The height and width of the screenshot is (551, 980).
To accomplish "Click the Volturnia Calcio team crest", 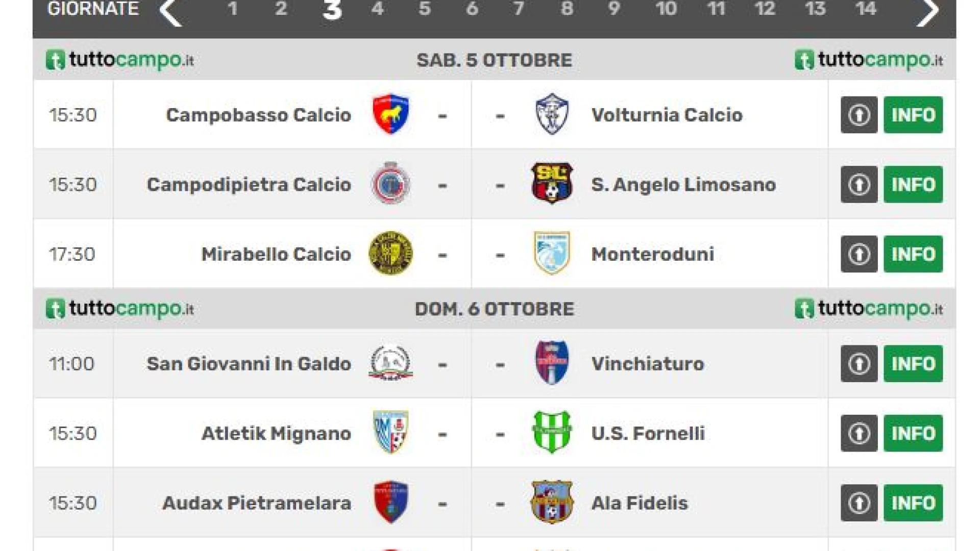I will click(552, 114).
